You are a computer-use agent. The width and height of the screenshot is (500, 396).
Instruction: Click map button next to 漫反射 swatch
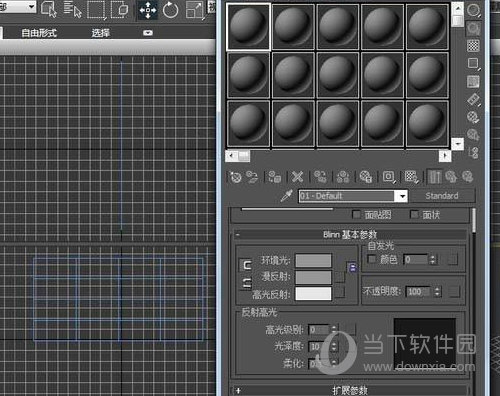(x=340, y=276)
